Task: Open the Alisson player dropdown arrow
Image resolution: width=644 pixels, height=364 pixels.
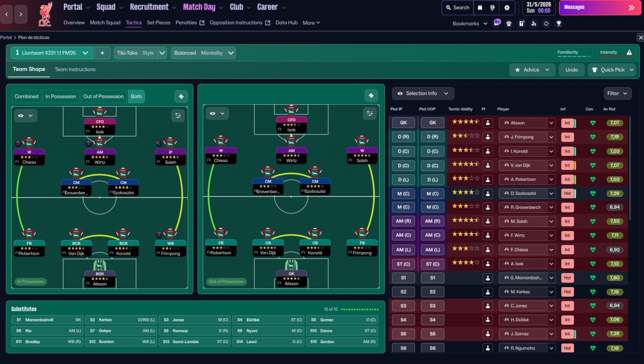Action: tap(551, 123)
